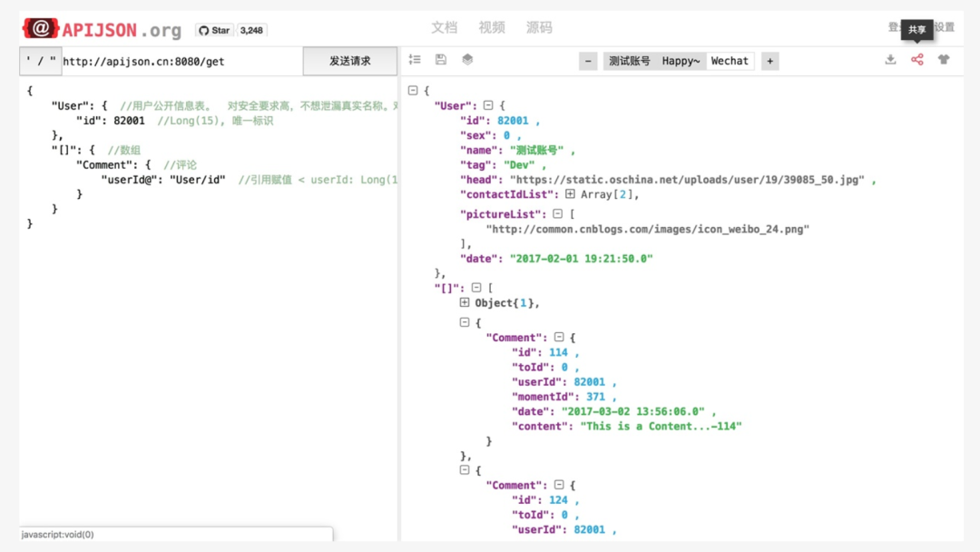Select the Happy~ account tab

(680, 60)
